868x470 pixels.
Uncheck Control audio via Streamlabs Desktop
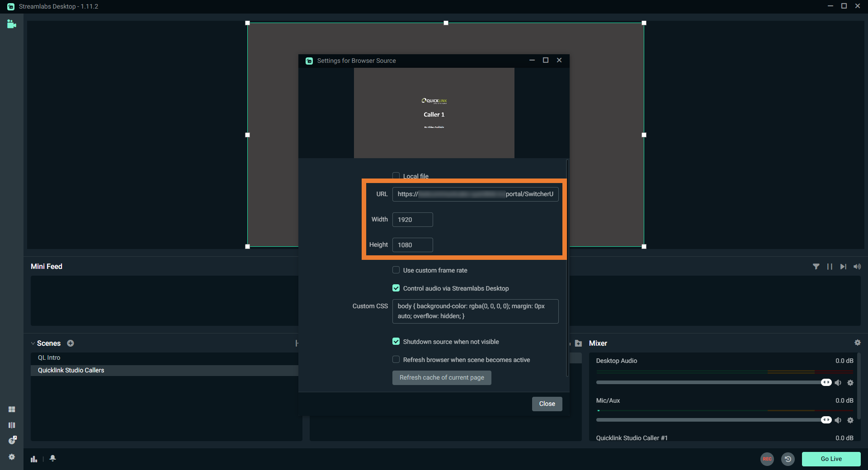[396, 288]
